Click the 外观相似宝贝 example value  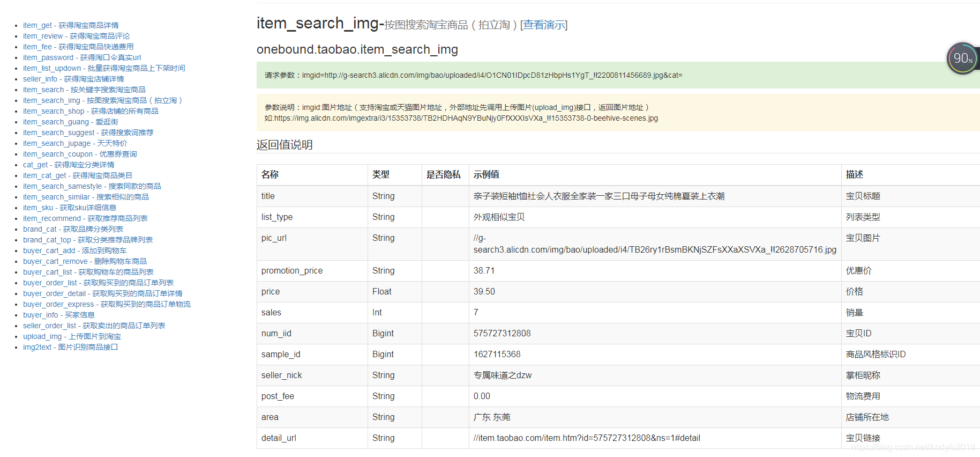pos(499,217)
